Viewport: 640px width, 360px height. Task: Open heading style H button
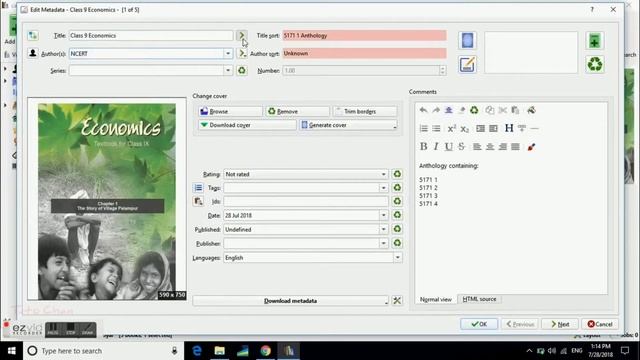click(x=509, y=128)
